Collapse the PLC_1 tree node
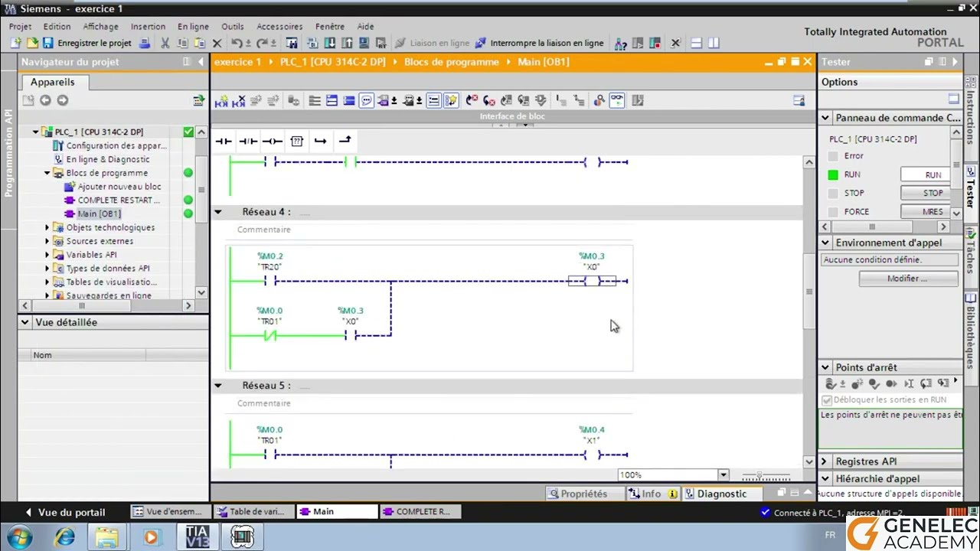 coord(35,132)
